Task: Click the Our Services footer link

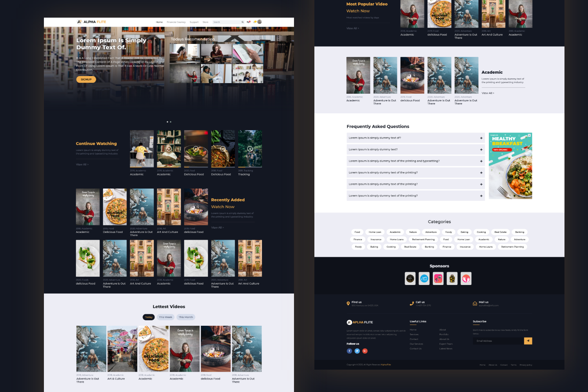Action: point(416,344)
